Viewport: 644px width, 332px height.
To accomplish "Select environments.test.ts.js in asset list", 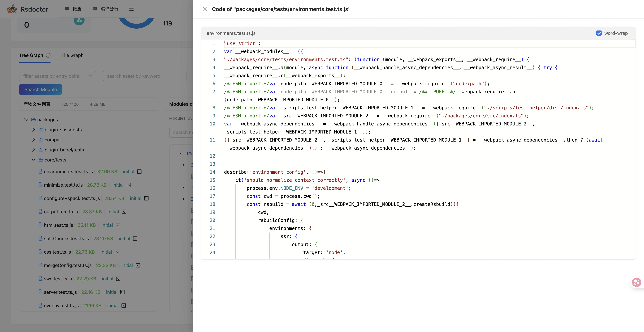I will coord(68,172).
